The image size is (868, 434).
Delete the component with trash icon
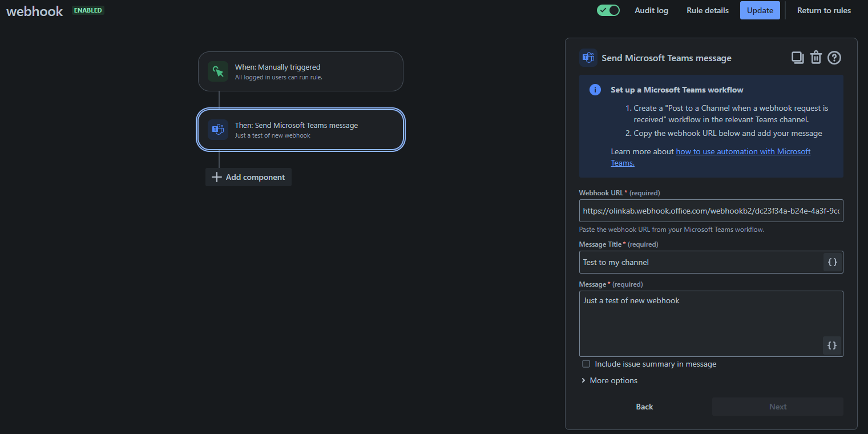pyautogui.click(x=816, y=58)
